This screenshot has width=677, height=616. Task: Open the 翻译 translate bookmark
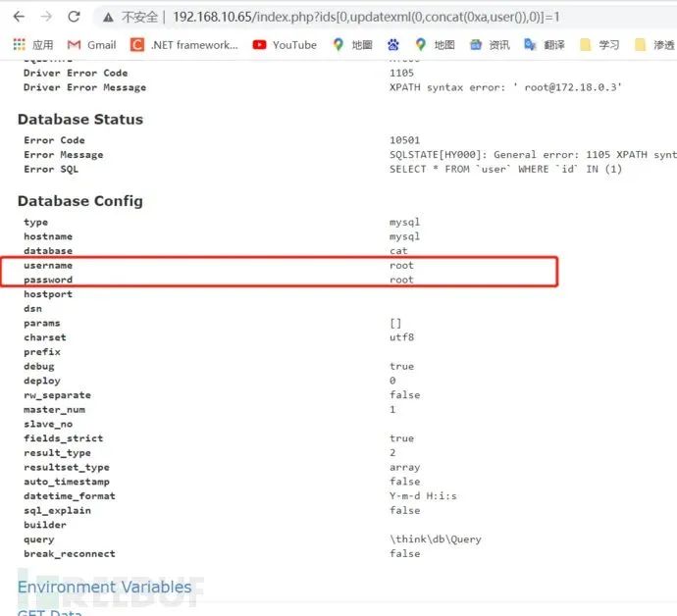click(x=545, y=45)
